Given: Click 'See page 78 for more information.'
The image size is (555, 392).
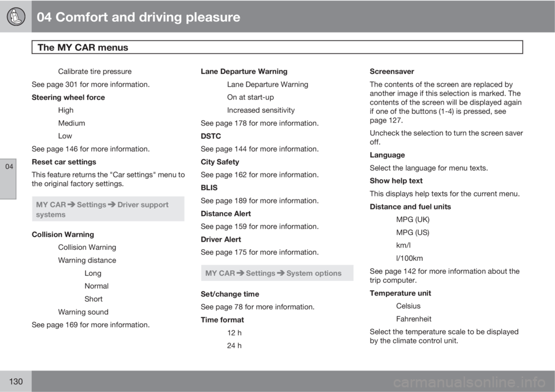Looking at the screenshot, I should 258,307.
